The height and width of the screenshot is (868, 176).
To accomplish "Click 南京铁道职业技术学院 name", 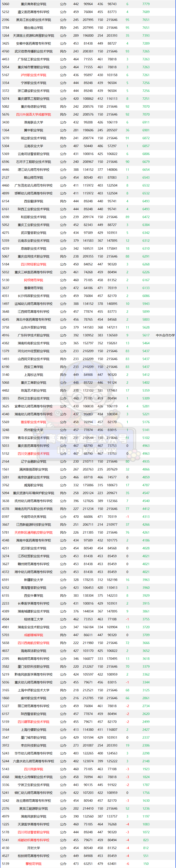I will click(x=33, y=477).
